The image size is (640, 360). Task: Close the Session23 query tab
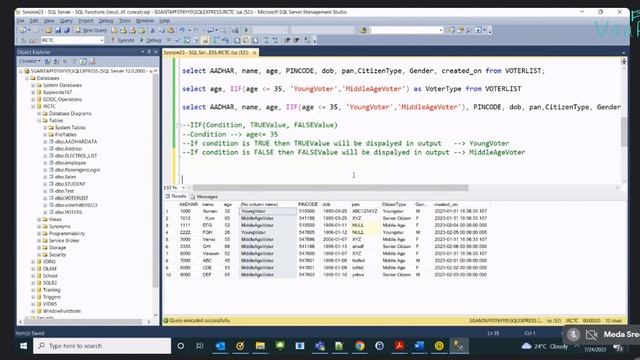point(254,53)
